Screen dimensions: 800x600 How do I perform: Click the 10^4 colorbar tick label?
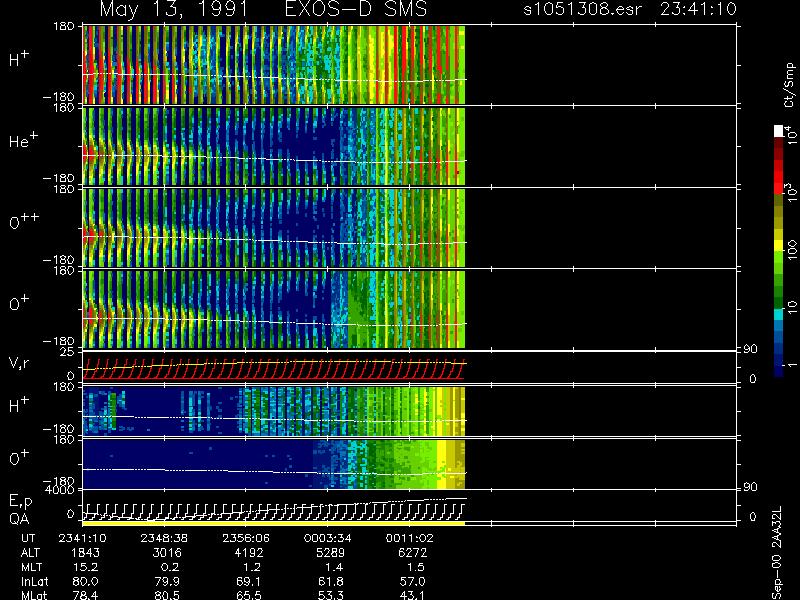(791, 135)
